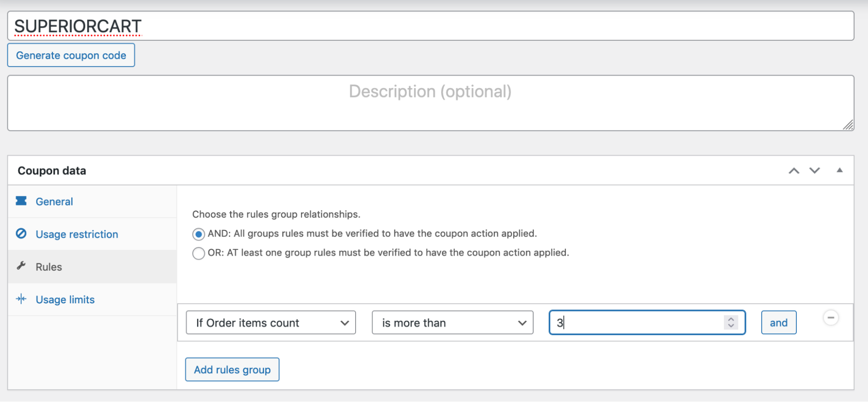Viewport: 868px width, 402px height.
Task: Select the AND rules group relationship
Action: 198,234
